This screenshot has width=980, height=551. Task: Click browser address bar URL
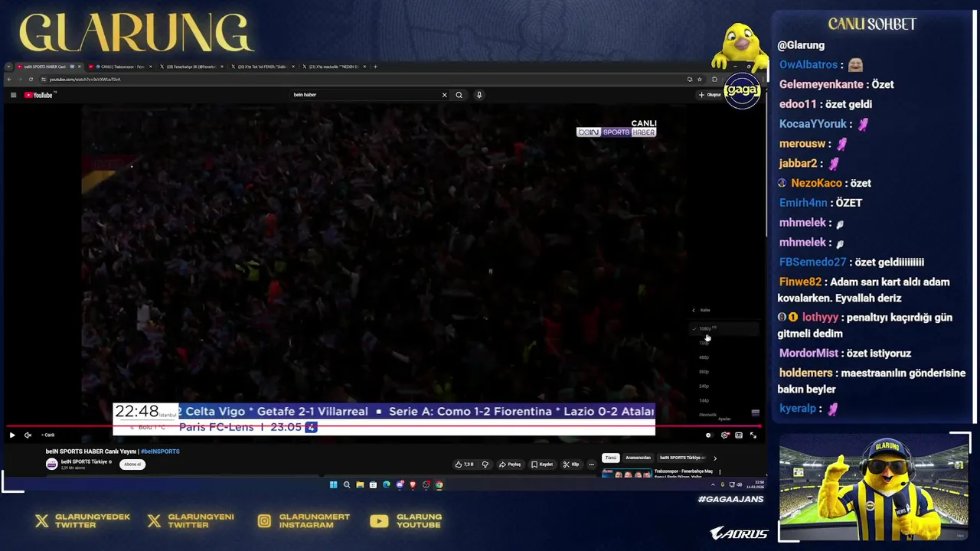pos(84,80)
